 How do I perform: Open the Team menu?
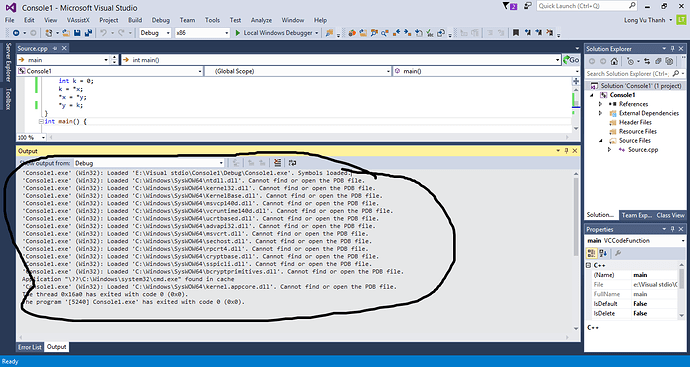click(x=187, y=20)
